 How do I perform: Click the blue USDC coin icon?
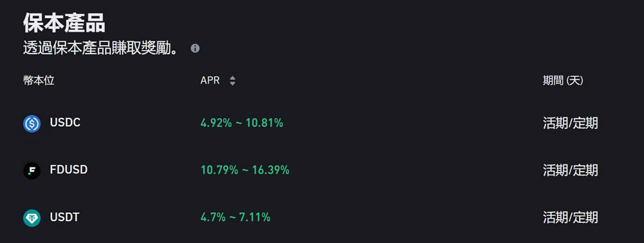[x=32, y=124]
